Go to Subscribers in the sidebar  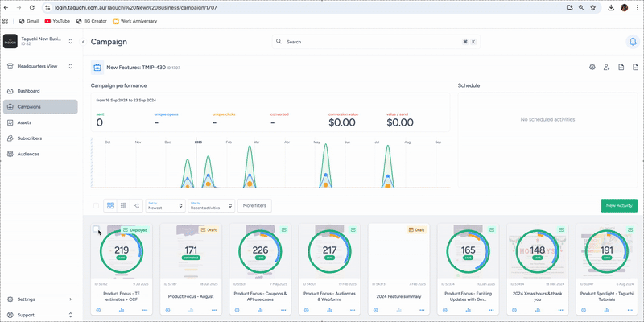[30, 138]
